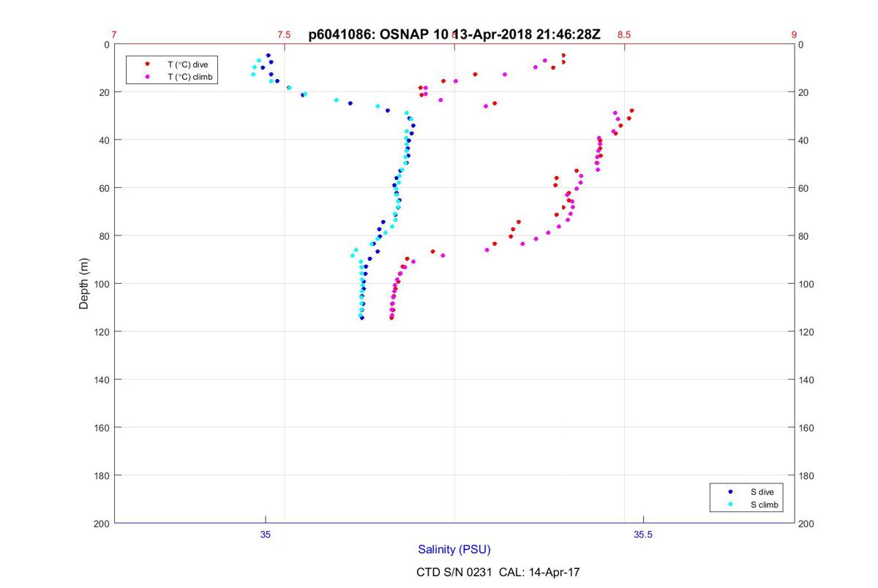Image resolution: width=878 pixels, height=588 pixels.
Task: Click the dark blue marker in S dive legend
Action: click(x=730, y=492)
